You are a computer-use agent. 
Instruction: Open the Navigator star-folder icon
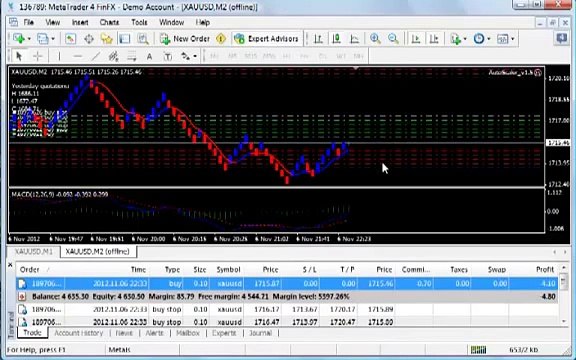click(107, 38)
